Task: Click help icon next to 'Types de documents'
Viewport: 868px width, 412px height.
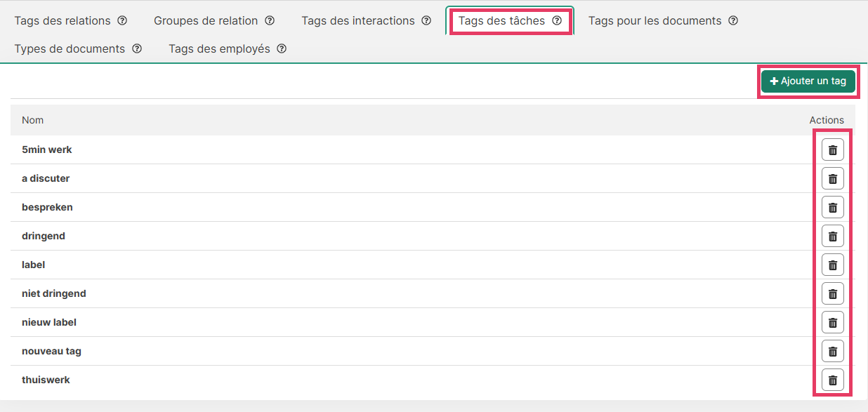Action: coord(137,48)
